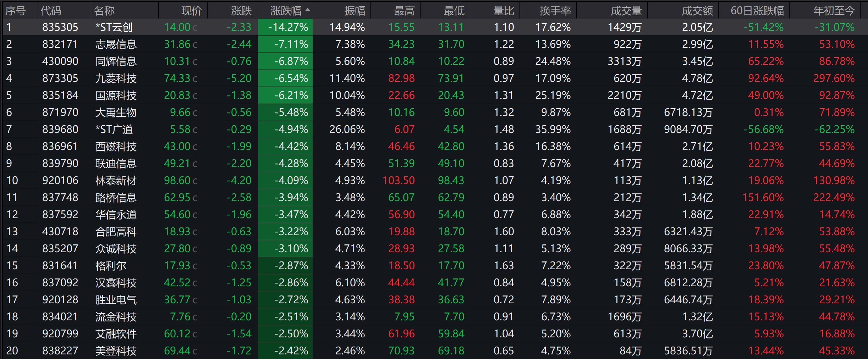Select stock 九菱科技
Image resolution: width=868 pixels, height=359 pixels.
[116, 78]
